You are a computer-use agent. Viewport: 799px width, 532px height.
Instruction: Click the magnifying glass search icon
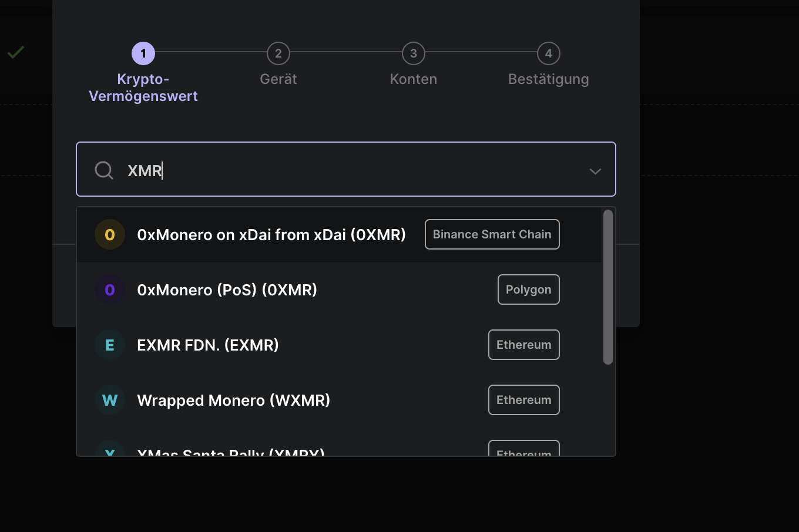[x=103, y=170]
